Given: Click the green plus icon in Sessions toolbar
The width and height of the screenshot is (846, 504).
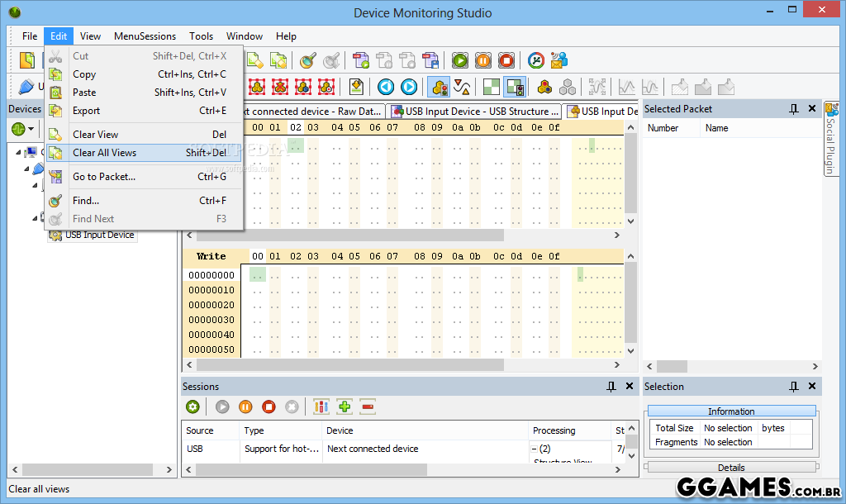Looking at the screenshot, I should point(345,407).
